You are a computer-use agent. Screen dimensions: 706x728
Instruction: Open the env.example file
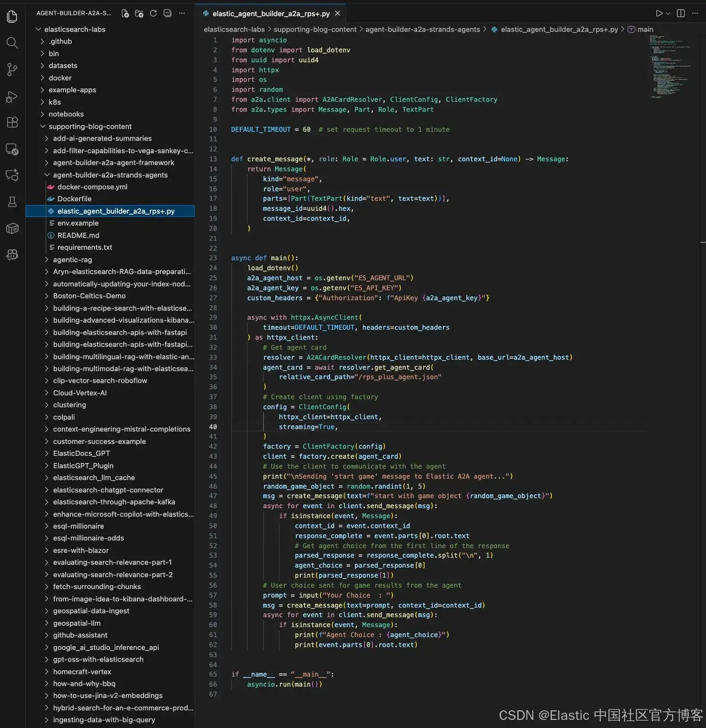78,223
